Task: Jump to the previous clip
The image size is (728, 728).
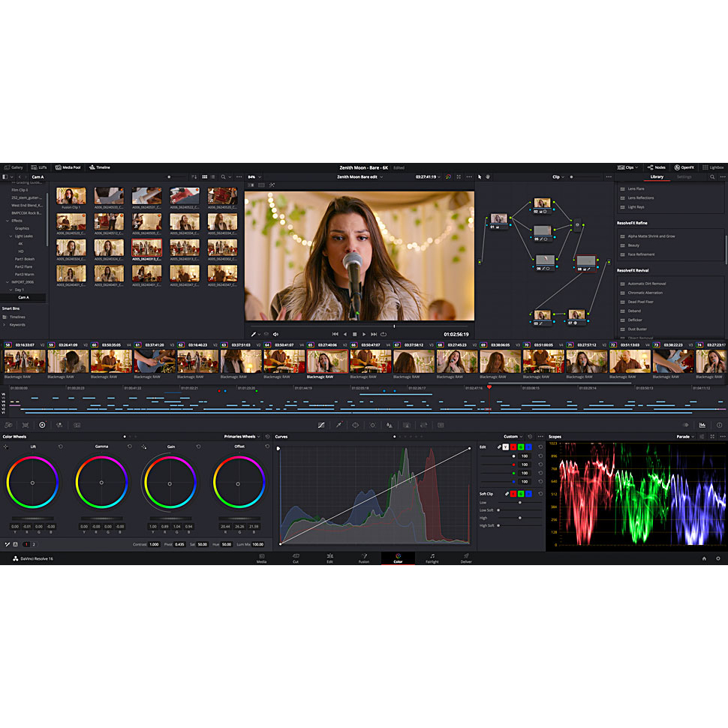Action: [335, 334]
